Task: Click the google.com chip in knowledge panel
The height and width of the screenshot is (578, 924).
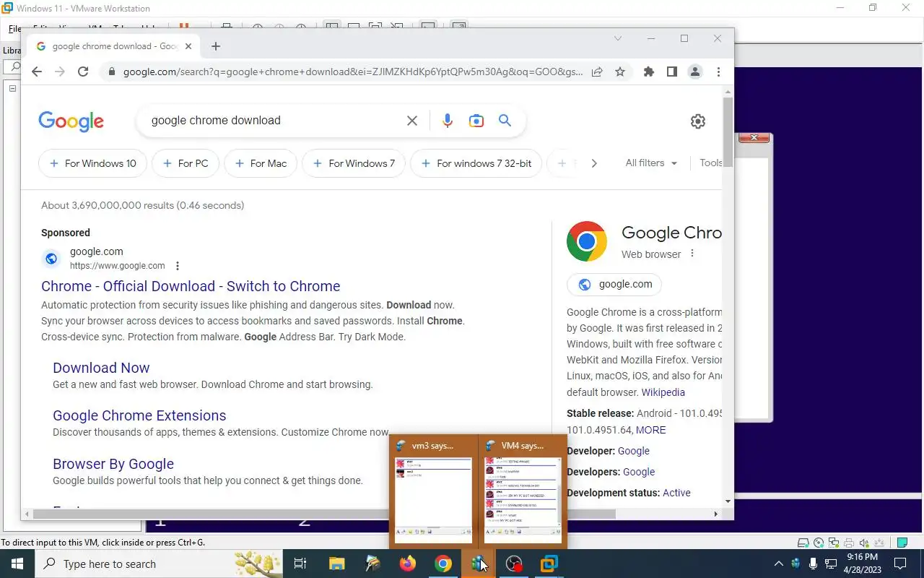Action: pos(614,285)
